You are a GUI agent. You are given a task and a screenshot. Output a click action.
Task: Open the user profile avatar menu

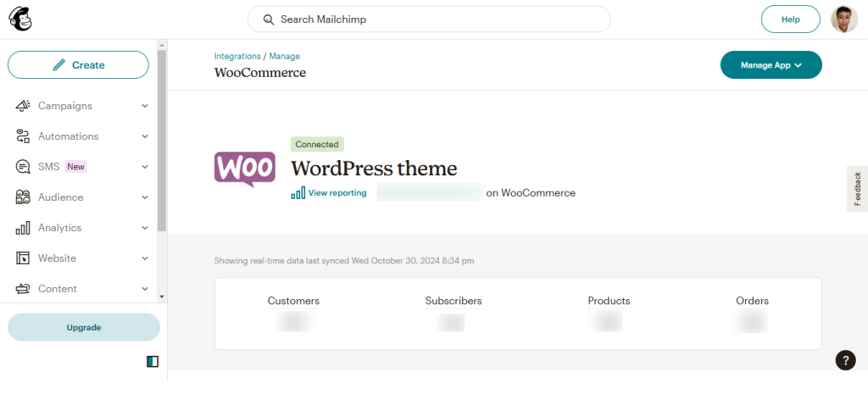click(x=844, y=19)
